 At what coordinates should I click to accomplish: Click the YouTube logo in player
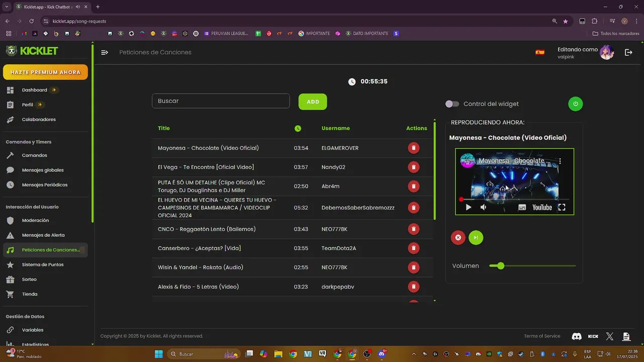coord(542,207)
